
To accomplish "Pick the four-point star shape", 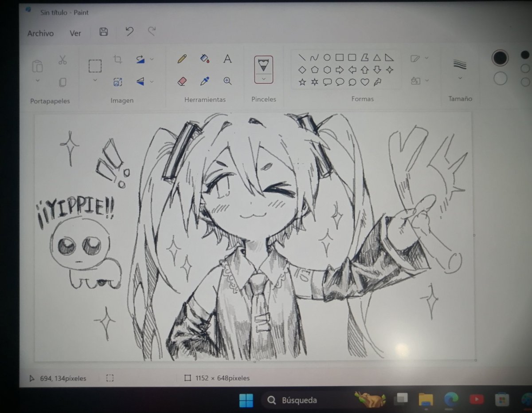I will (390, 70).
